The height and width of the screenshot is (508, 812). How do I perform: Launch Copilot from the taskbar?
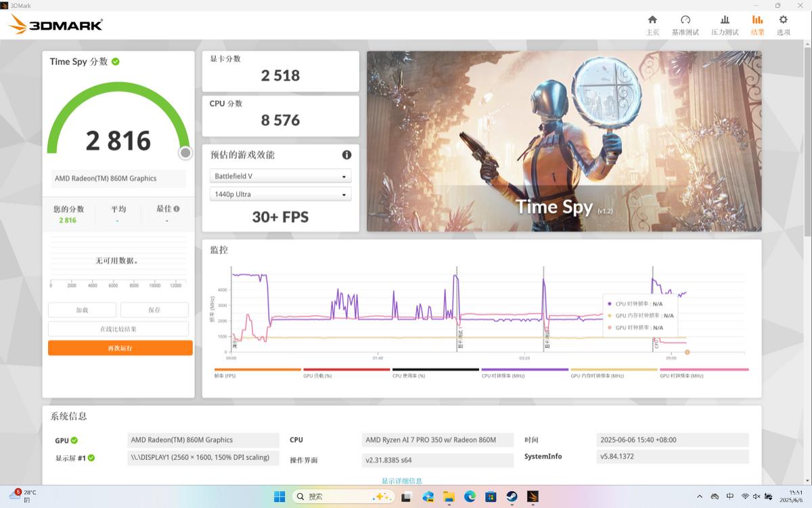428,496
